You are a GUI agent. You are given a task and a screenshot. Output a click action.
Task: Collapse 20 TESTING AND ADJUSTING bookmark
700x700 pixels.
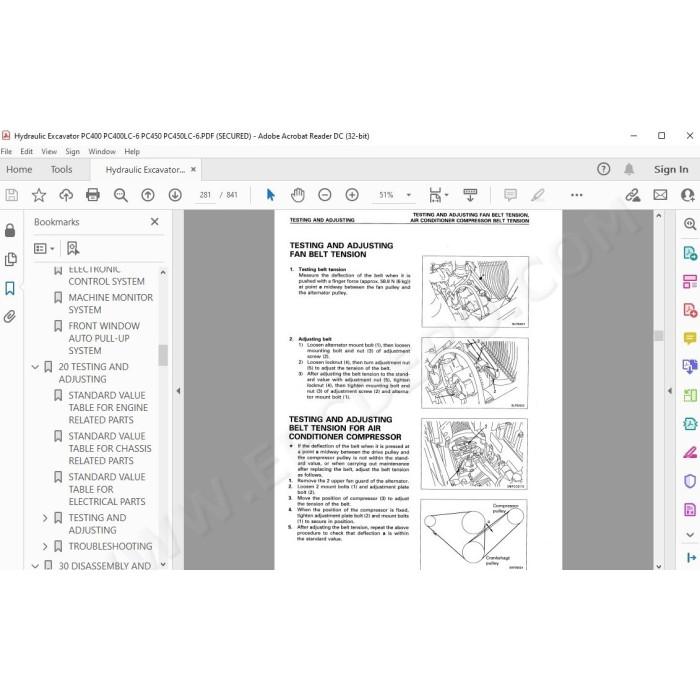[x=35, y=367]
